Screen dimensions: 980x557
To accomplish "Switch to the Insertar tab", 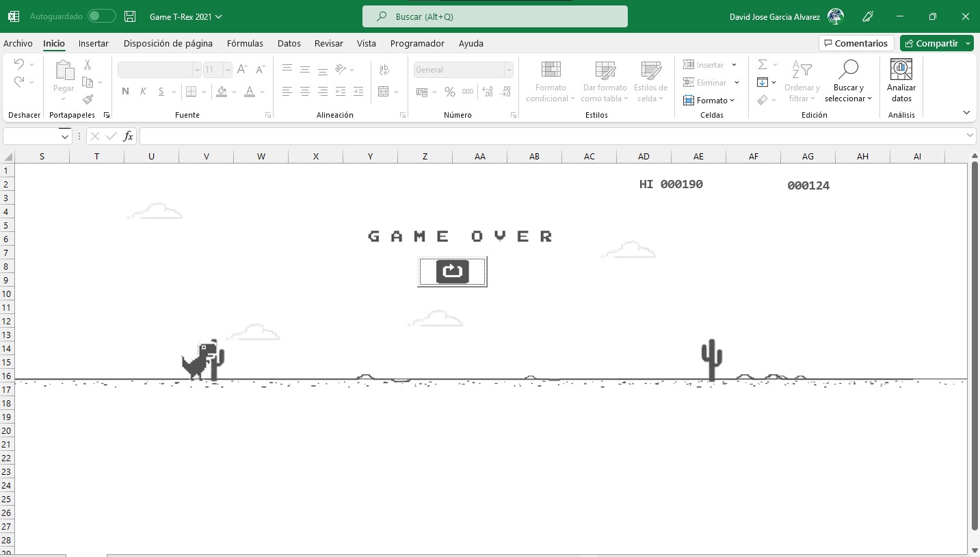I will 94,43.
